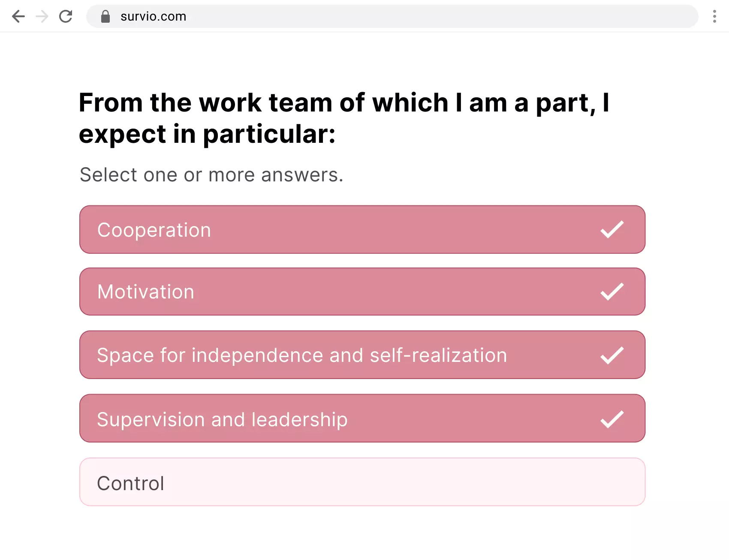Image resolution: width=729 pixels, height=560 pixels.
Task: Click the padlock security icon
Action: [105, 16]
